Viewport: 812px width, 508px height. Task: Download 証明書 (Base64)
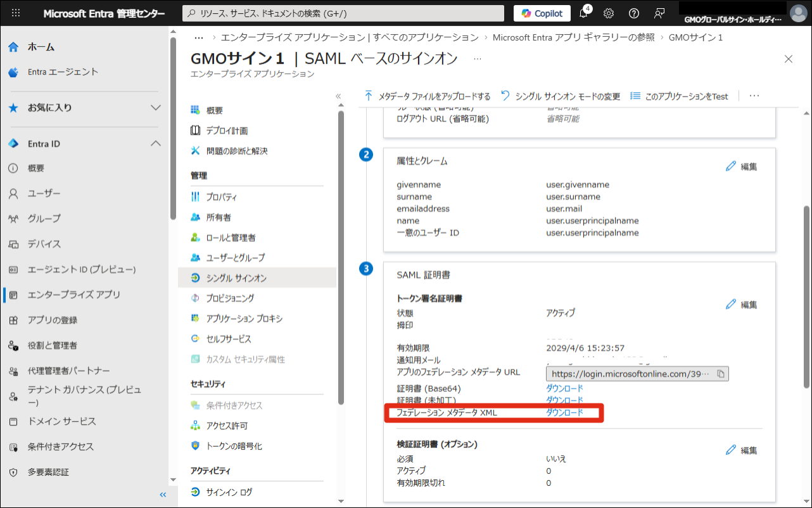coord(565,388)
